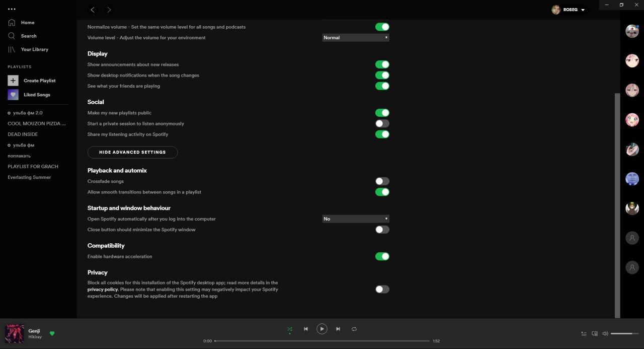Image resolution: width=644 pixels, height=349 pixels.
Task: Adjust the volume slider
Action: pyautogui.click(x=624, y=333)
